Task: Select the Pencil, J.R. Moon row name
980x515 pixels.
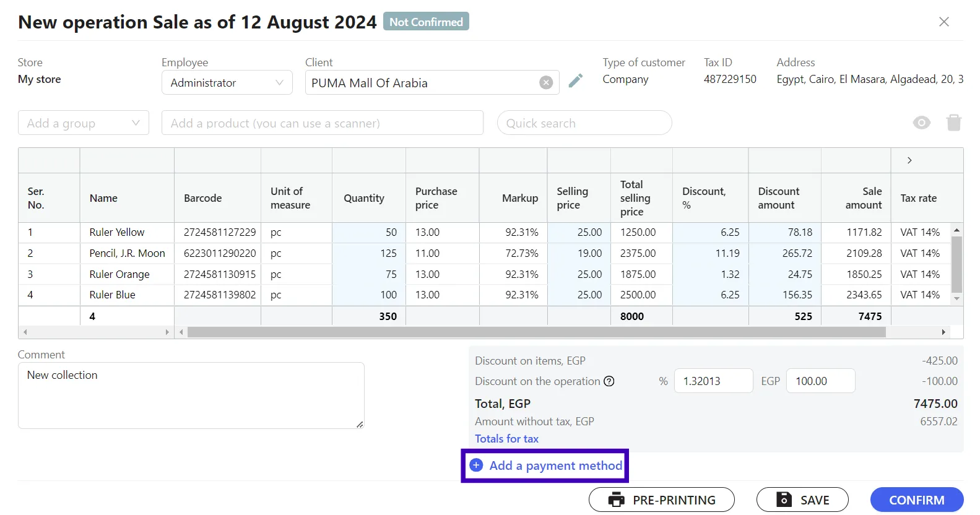Action: click(128, 253)
